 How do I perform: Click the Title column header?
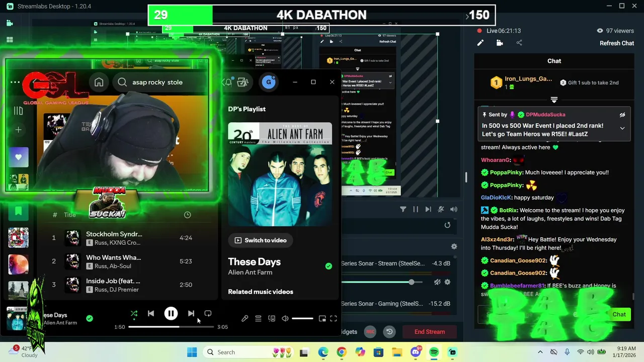(70, 215)
